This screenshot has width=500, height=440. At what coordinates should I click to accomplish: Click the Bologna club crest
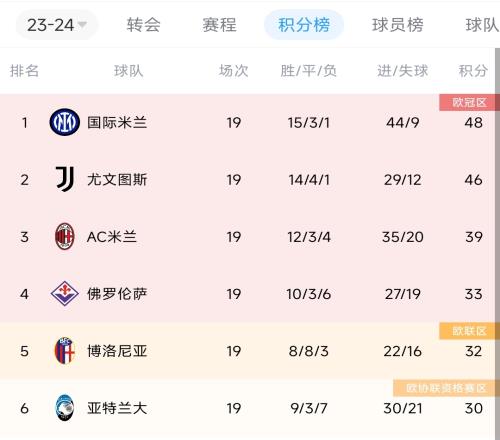(x=64, y=351)
